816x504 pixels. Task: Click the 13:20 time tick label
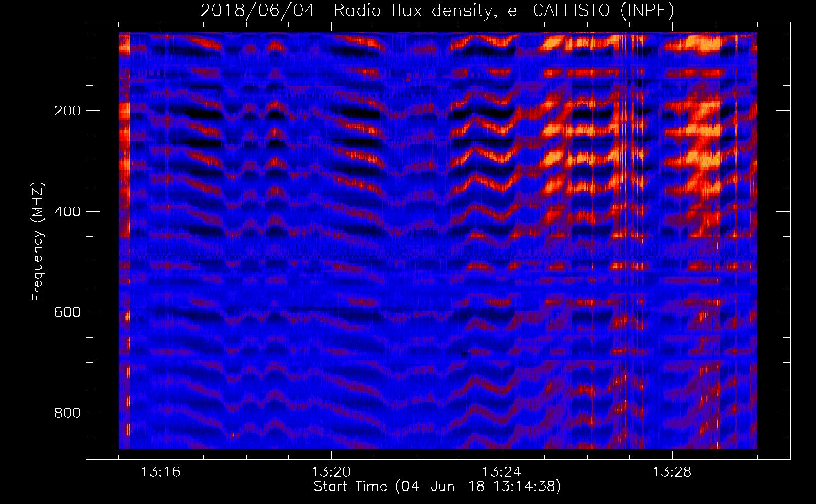coord(331,472)
